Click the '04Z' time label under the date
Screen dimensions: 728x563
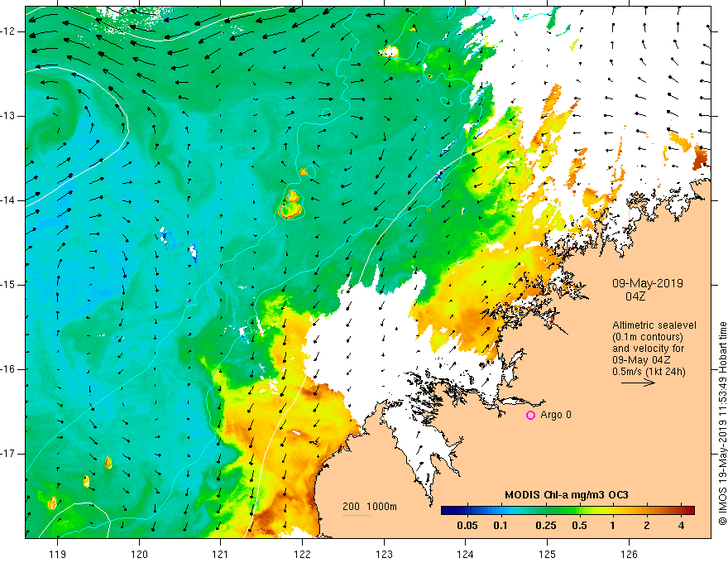(636, 296)
